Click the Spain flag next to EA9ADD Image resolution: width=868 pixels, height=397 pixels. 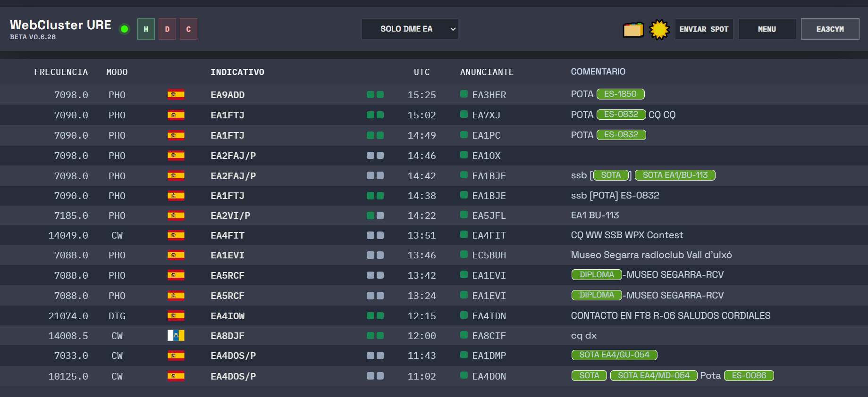[x=176, y=95]
